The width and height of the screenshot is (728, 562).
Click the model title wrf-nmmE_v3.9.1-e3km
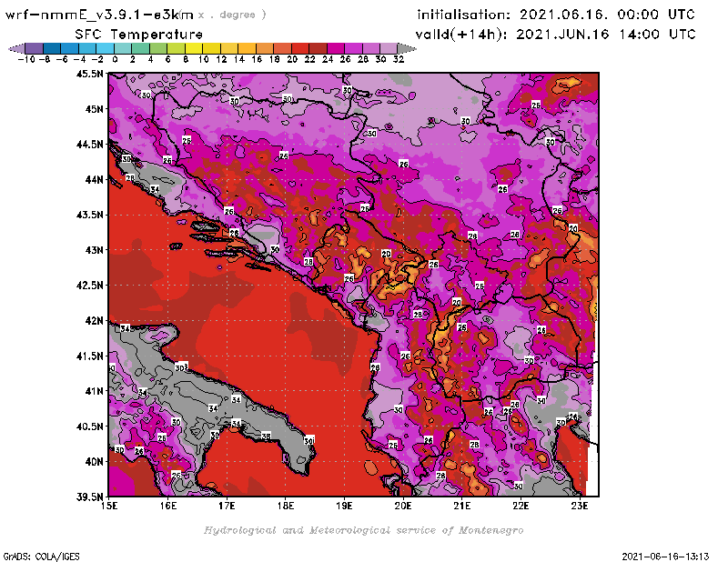tap(99, 15)
